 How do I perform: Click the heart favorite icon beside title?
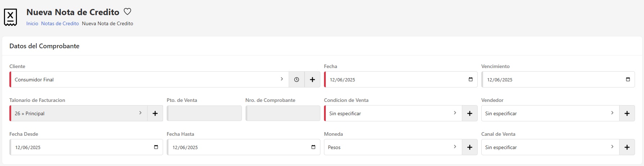127,12
